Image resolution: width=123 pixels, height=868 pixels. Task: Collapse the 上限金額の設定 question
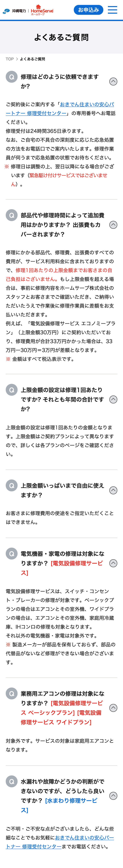click(x=113, y=399)
